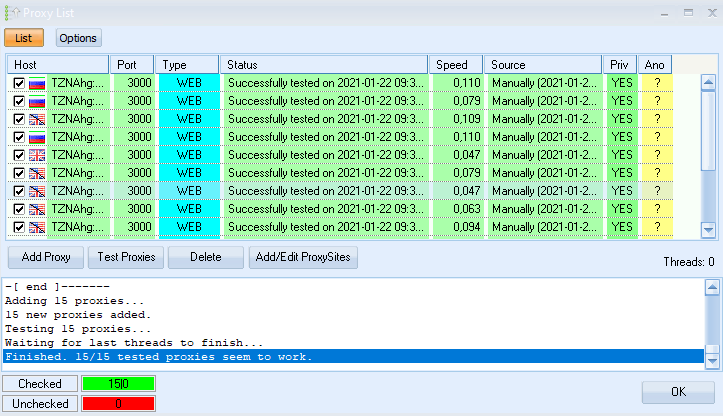This screenshot has width=723, height=416.
Task: Sort by the Source column header
Action: pos(543,65)
